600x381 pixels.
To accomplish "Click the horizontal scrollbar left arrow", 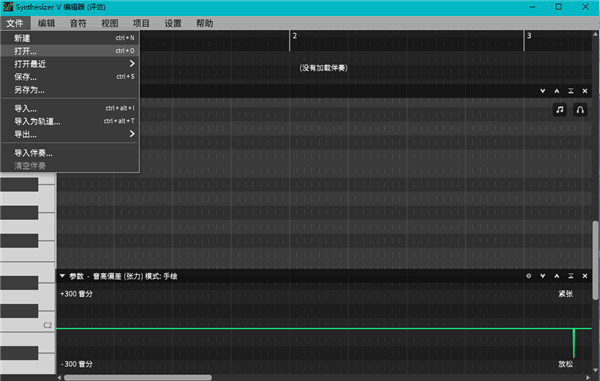I will (x=59, y=378).
